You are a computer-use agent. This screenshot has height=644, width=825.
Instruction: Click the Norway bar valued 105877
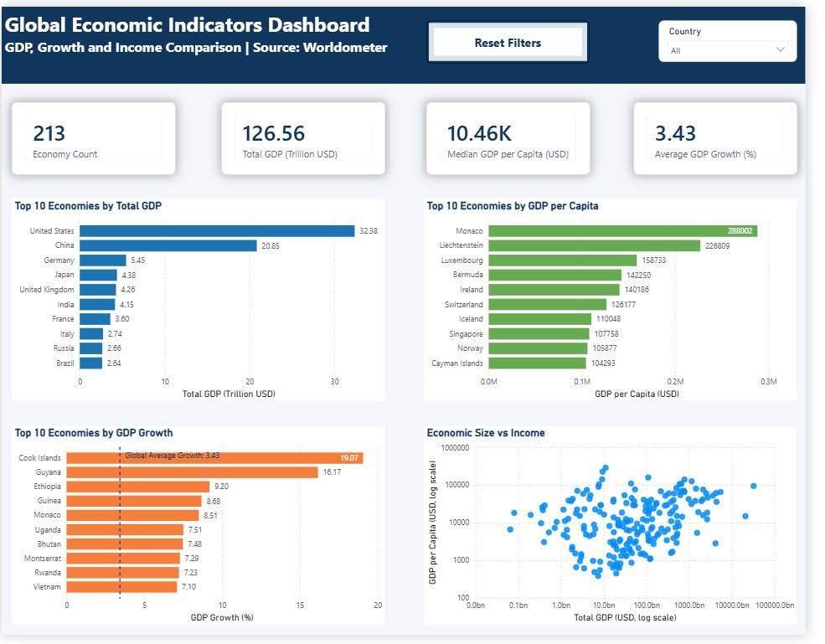(539, 348)
